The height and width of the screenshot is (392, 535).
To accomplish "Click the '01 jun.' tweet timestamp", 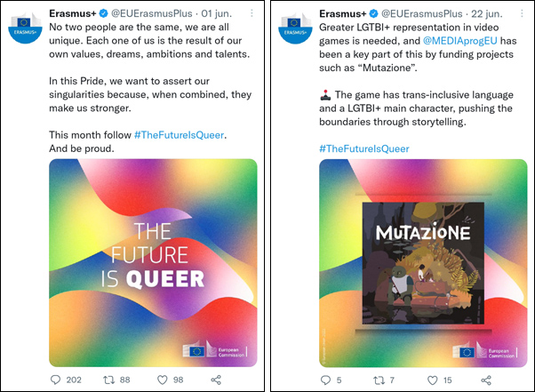I will click(x=220, y=14).
